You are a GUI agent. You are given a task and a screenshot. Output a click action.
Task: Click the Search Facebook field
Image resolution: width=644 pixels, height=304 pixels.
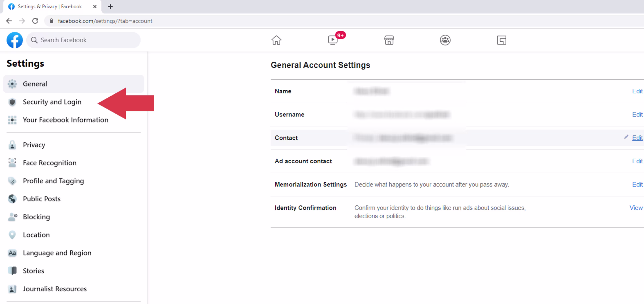[x=83, y=40]
